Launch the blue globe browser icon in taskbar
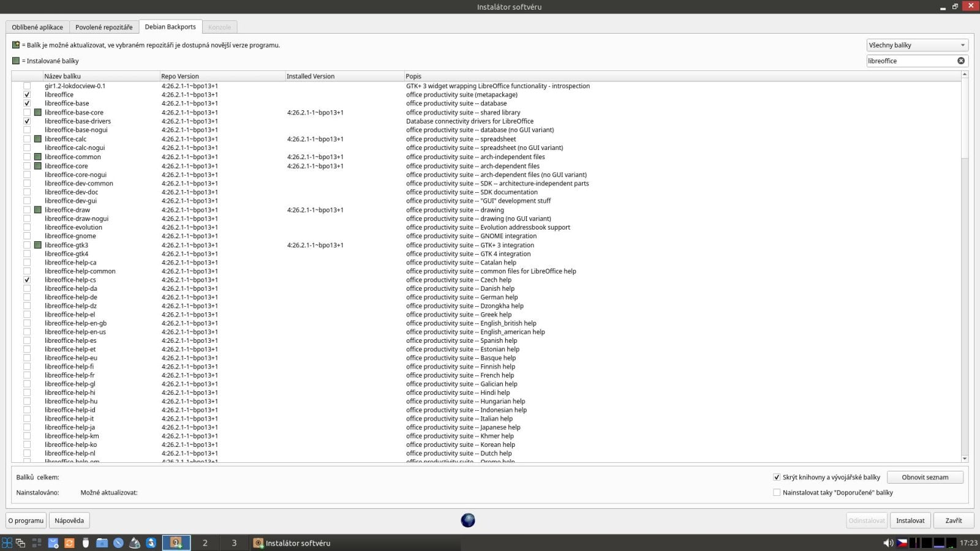The width and height of the screenshot is (980, 551). click(x=151, y=543)
